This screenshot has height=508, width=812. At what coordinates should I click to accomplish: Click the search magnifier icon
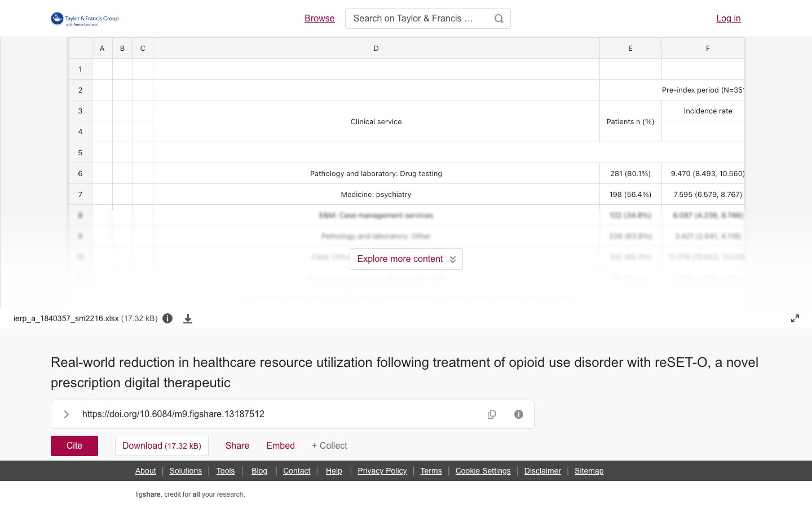tap(499, 19)
